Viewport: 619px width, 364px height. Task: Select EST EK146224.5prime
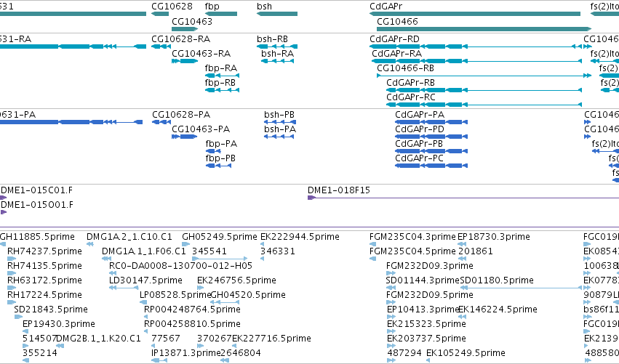click(x=498, y=310)
